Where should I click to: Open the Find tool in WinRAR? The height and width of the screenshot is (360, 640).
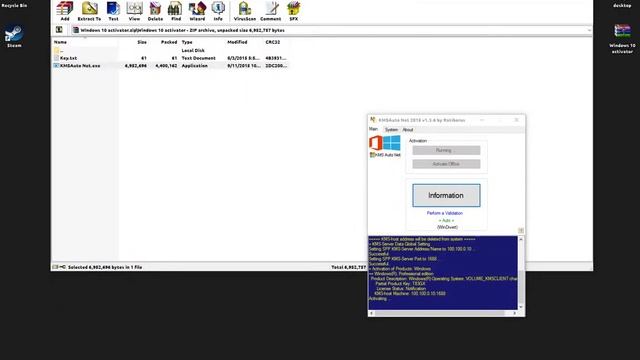point(176,11)
